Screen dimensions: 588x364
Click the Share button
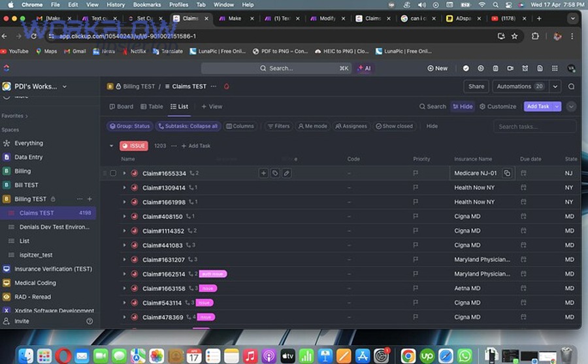[x=476, y=86]
